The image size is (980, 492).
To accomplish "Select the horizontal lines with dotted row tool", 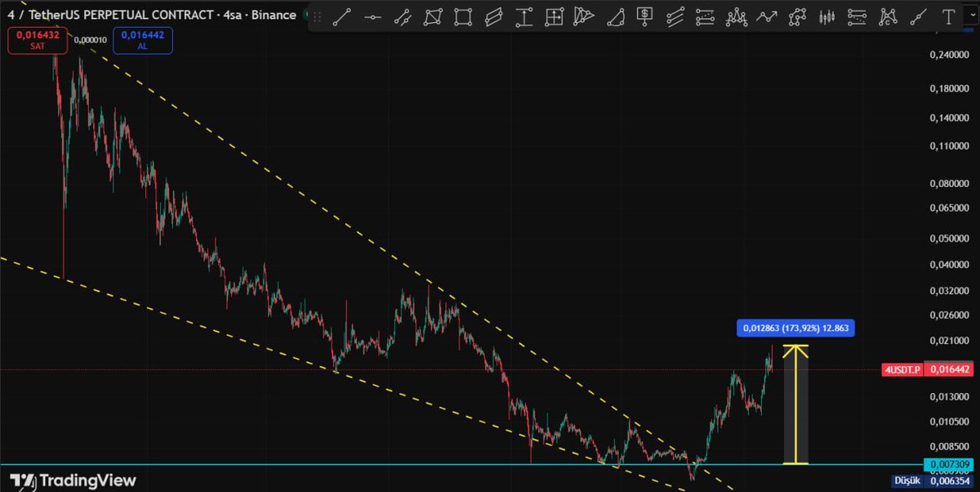I will coord(857,16).
